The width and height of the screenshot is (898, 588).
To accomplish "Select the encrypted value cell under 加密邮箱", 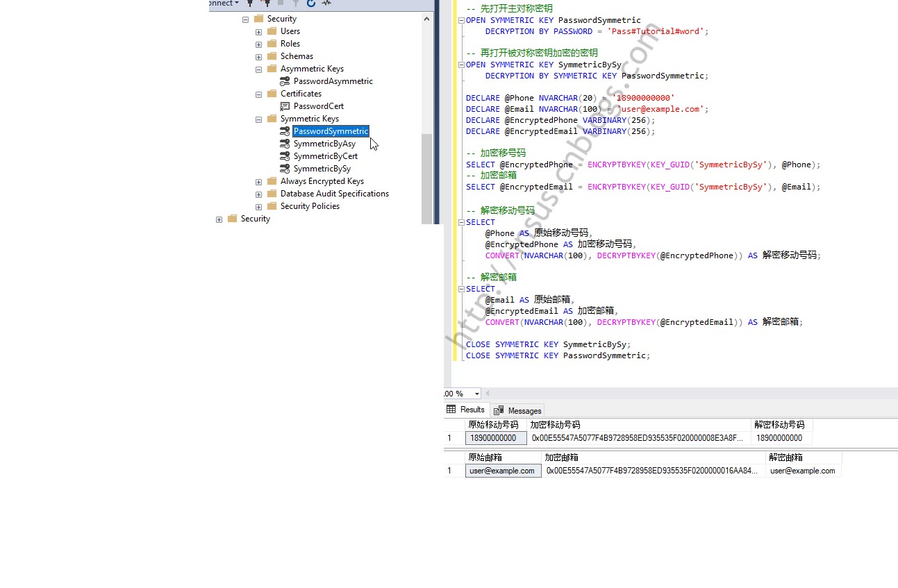I will pyautogui.click(x=654, y=471).
